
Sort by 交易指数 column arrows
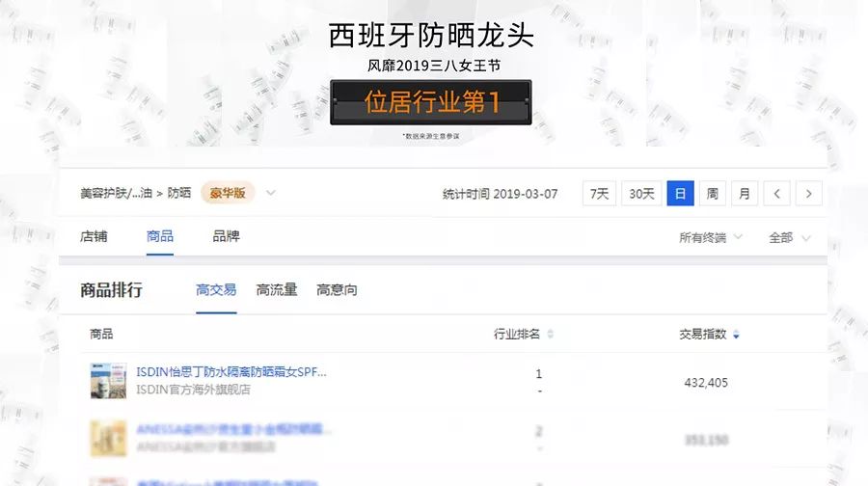[736, 335]
